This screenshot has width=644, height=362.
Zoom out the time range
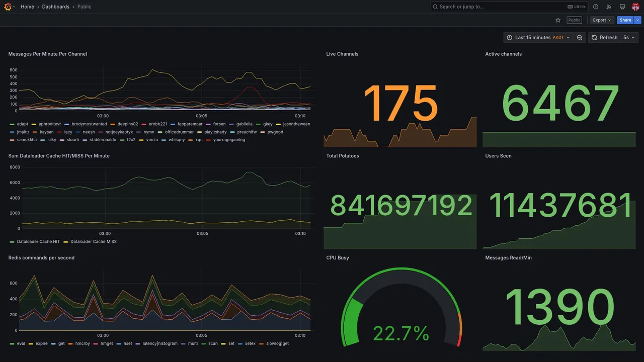coord(580,38)
